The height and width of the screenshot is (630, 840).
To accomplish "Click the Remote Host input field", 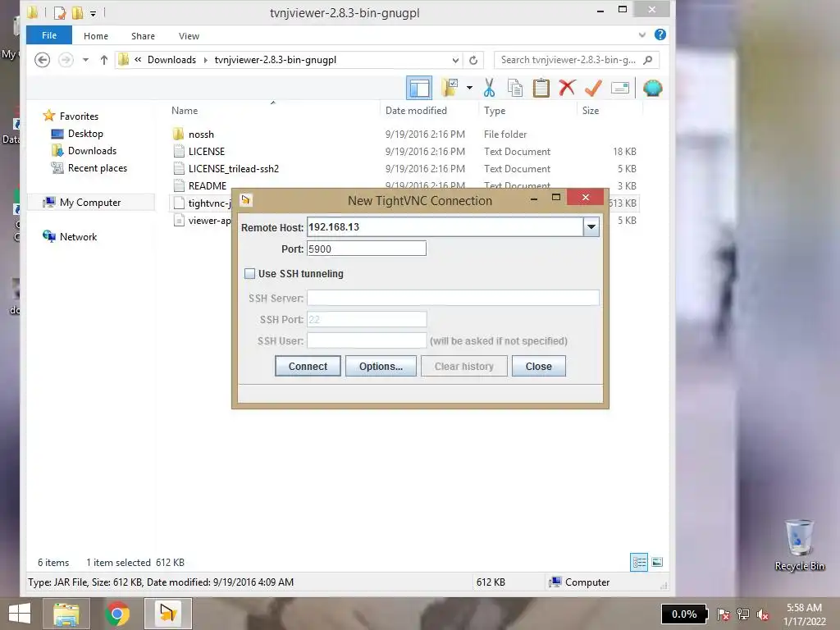I will click(445, 227).
